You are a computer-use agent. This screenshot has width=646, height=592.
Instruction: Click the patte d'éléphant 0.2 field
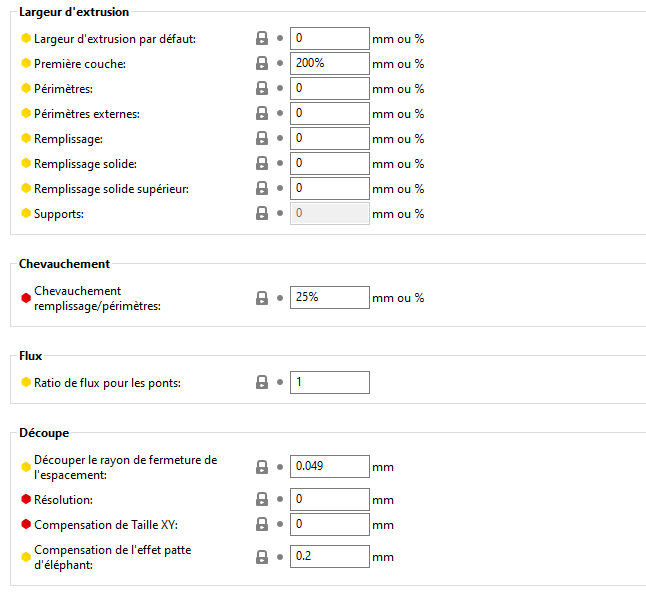pos(329,557)
